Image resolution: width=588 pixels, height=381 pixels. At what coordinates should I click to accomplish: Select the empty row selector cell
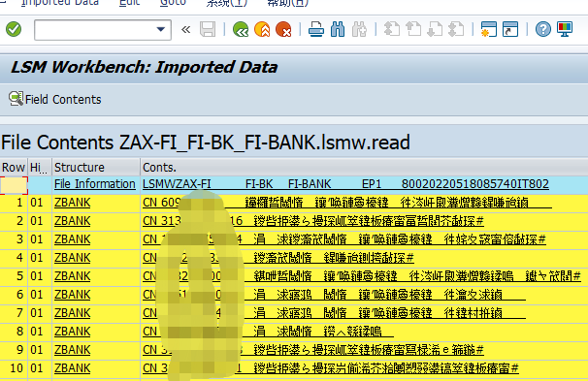(14, 185)
